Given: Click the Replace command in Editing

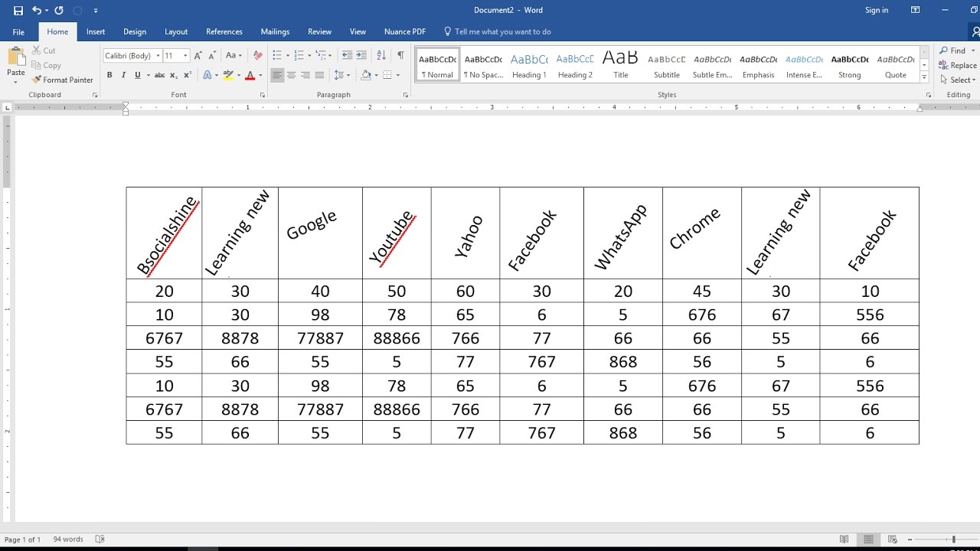Looking at the screenshot, I should [958, 65].
